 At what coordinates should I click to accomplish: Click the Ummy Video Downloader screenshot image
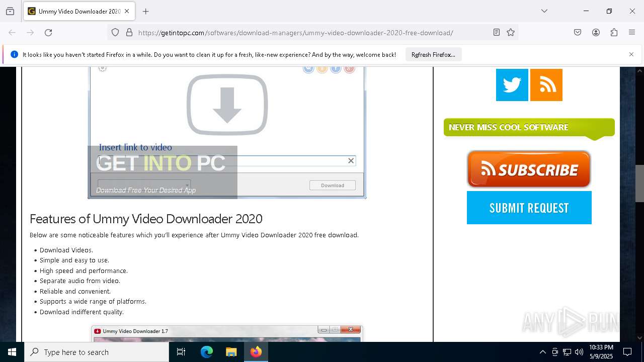coord(227,133)
